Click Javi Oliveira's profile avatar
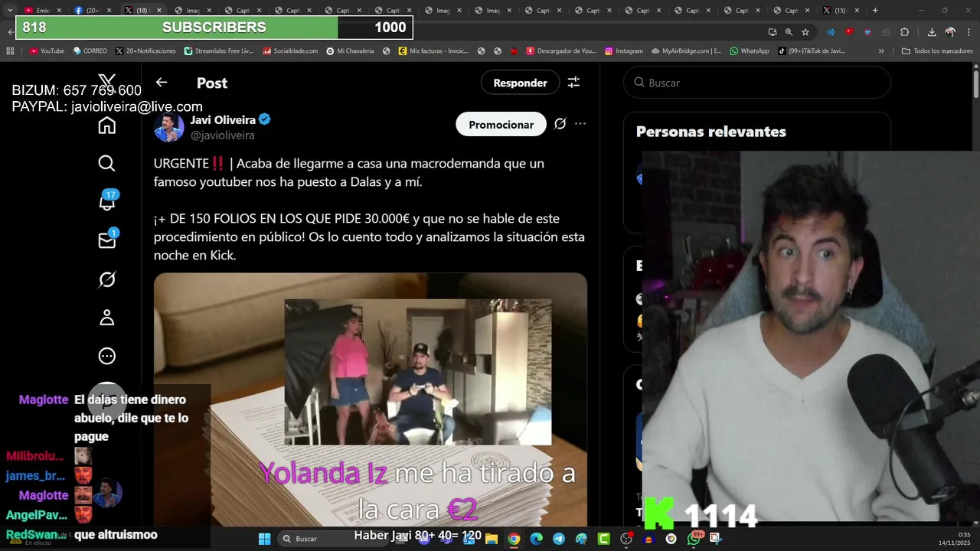 (x=168, y=127)
